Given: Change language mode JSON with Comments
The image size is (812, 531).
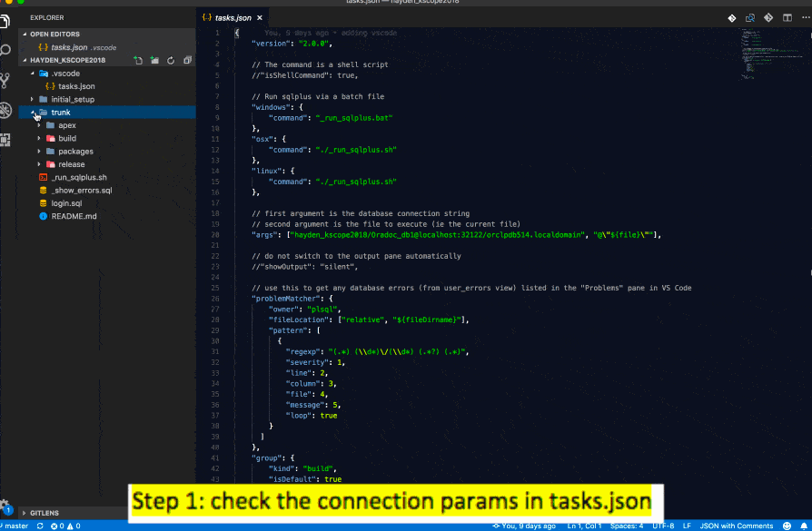Looking at the screenshot, I should [x=737, y=526].
